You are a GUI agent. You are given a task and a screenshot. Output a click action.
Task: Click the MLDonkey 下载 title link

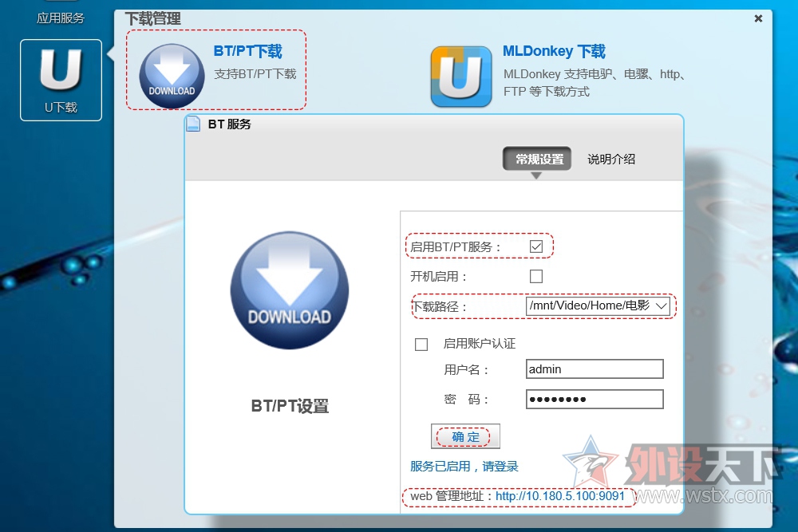[x=554, y=51]
